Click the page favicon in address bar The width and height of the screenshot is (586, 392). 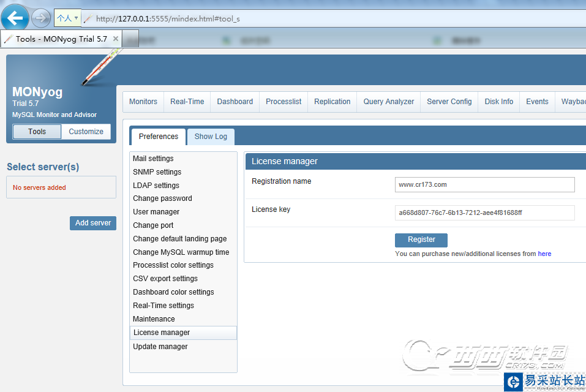pos(88,19)
